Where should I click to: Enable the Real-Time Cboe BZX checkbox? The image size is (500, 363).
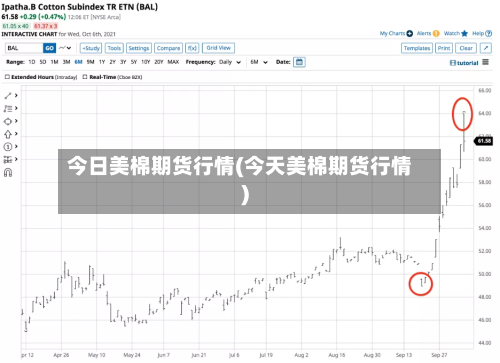85,77
